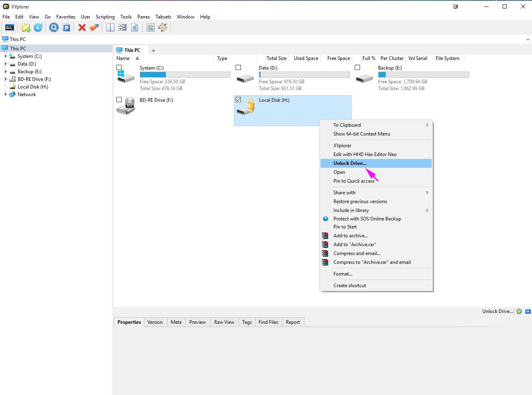Viewport: 532px width, 395px height.
Task: Switch to the Preview tab
Action: click(197, 322)
